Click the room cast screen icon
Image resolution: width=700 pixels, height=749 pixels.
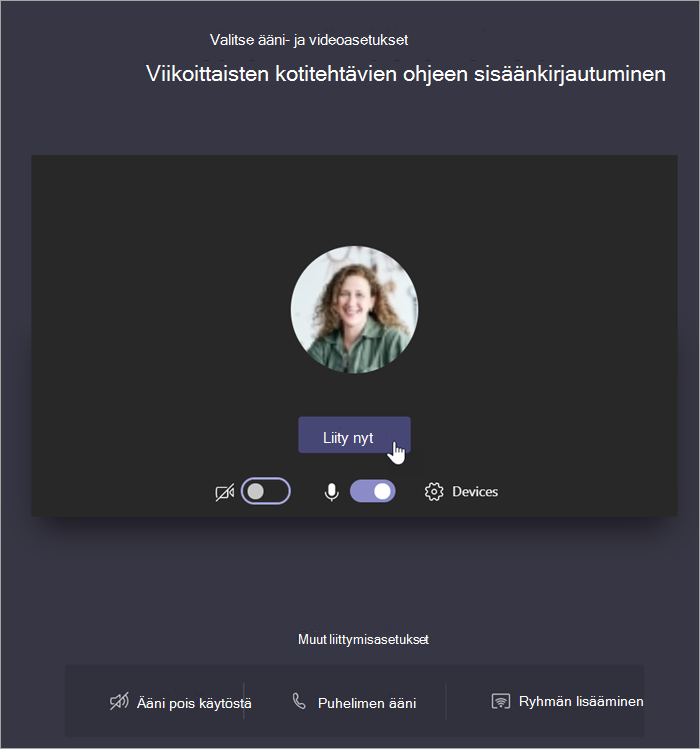(x=501, y=701)
